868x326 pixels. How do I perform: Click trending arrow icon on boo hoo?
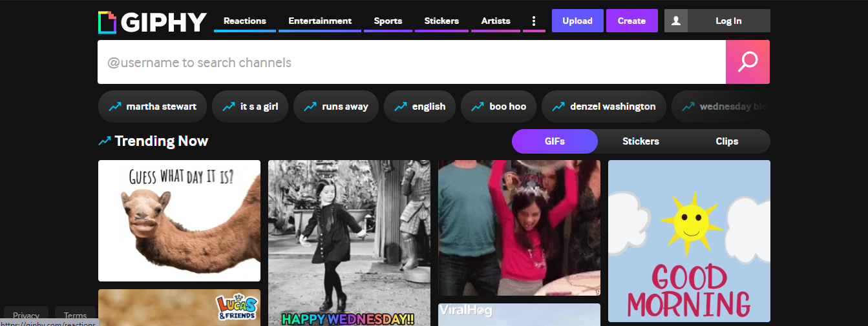point(478,107)
